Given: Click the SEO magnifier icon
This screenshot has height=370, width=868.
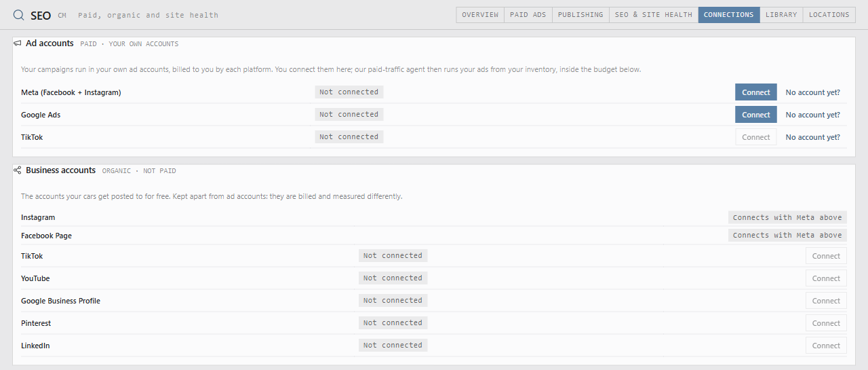Looking at the screenshot, I should (x=19, y=15).
